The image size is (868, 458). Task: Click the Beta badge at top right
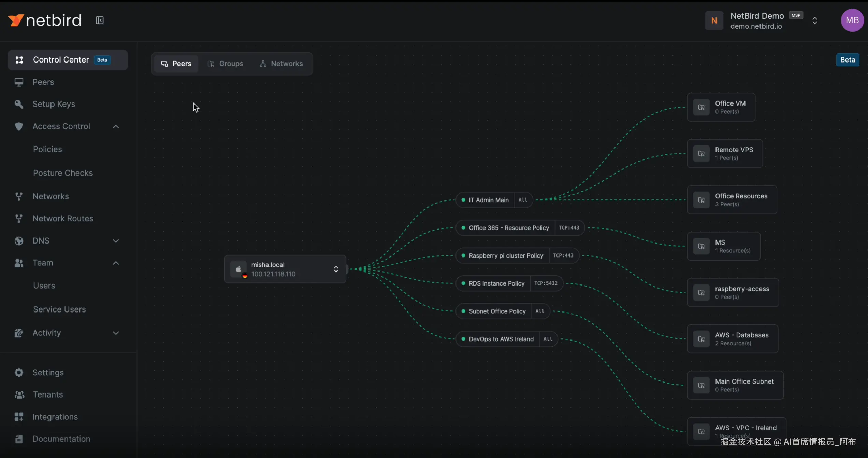click(848, 60)
